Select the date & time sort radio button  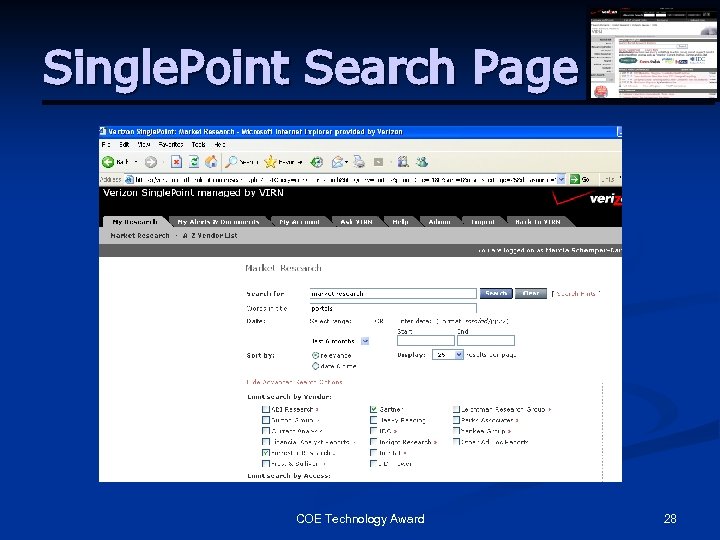click(315, 366)
